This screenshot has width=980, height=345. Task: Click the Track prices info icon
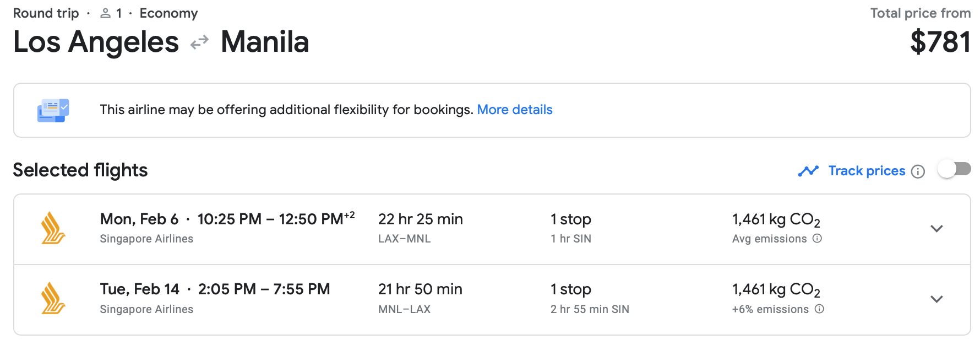pyautogui.click(x=918, y=171)
